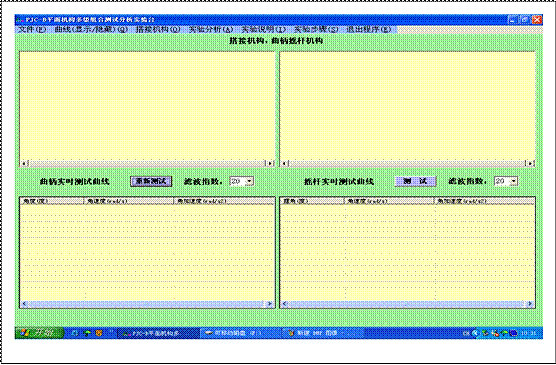Open the 搭接机构 menu

pyautogui.click(x=157, y=29)
